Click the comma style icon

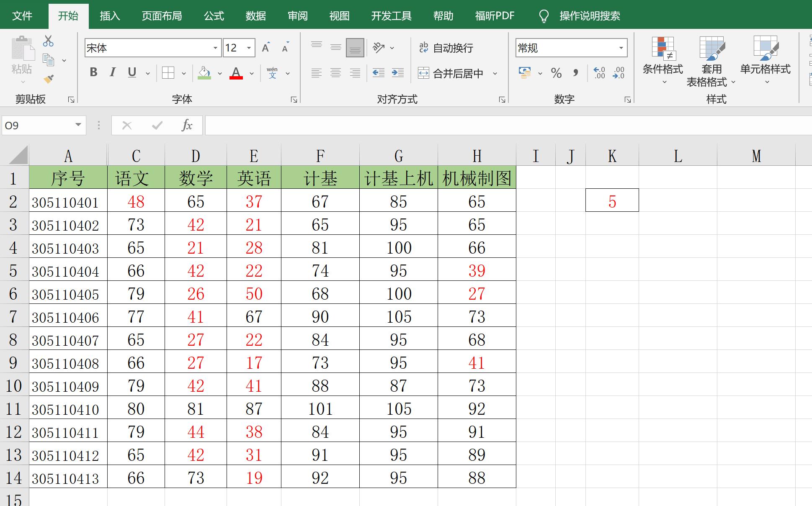575,73
